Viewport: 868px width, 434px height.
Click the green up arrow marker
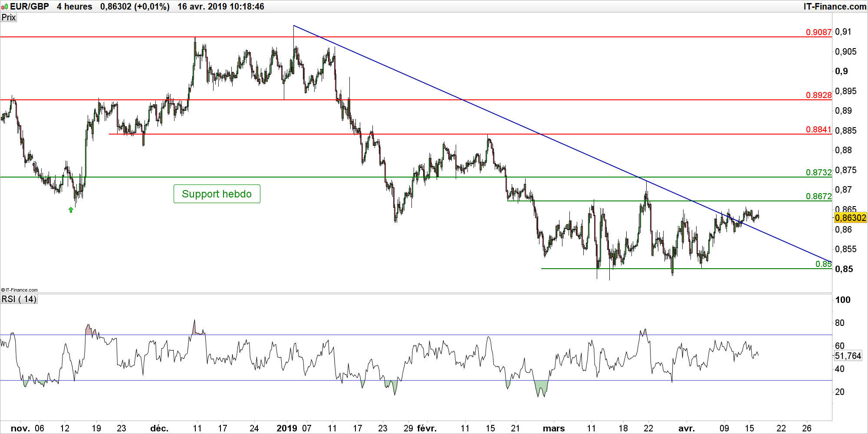[x=71, y=210]
